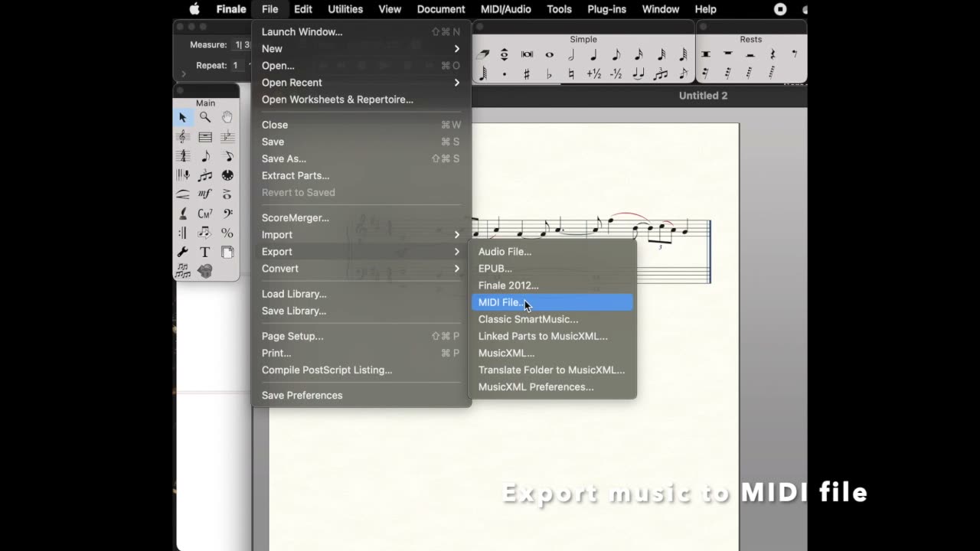Activate the Text tool
This screenshot has height=551, width=980.
(205, 252)
